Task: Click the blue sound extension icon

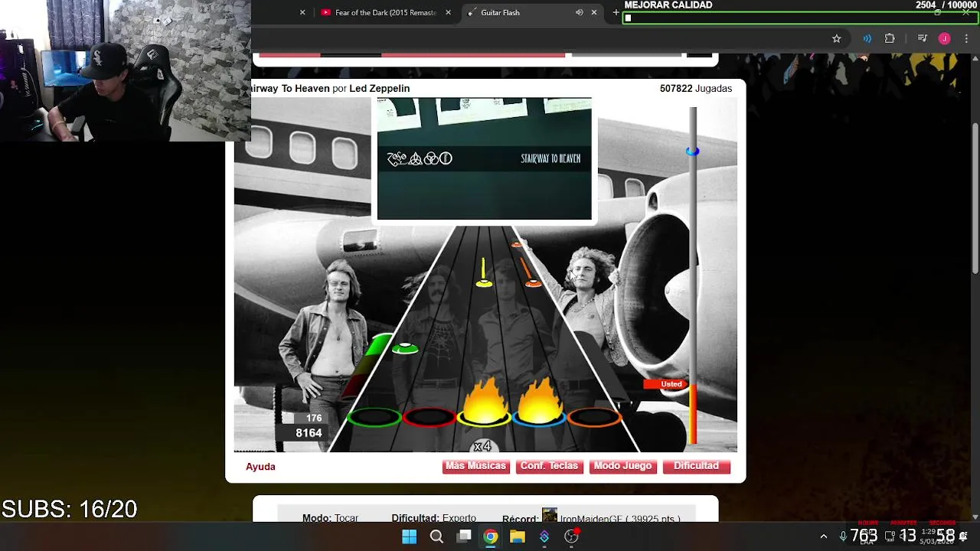Action: pos(867,38)
